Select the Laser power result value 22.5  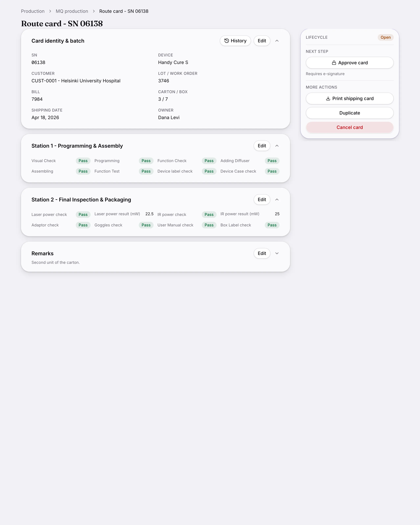pyautogui.click(x=149, y=214)
